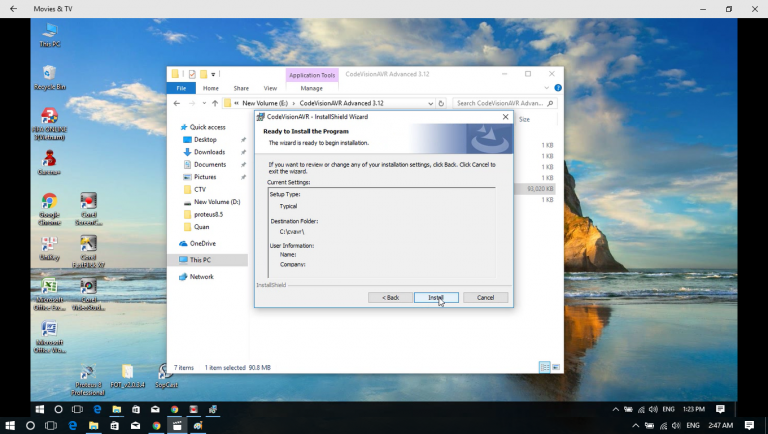The image size is (768, 434).
Task: Open the Manage tab under Application Tools
Action: pyautogui.click(x=312, y=88)
